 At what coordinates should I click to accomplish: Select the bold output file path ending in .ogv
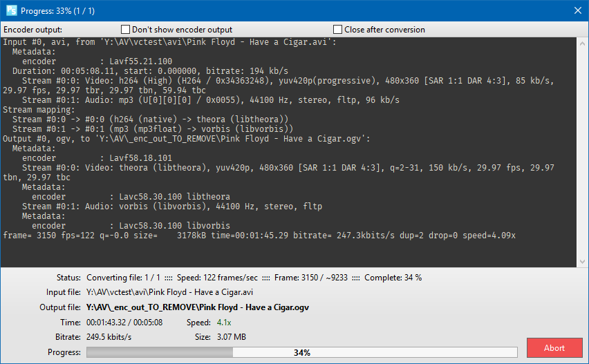[x=197, y=307]
